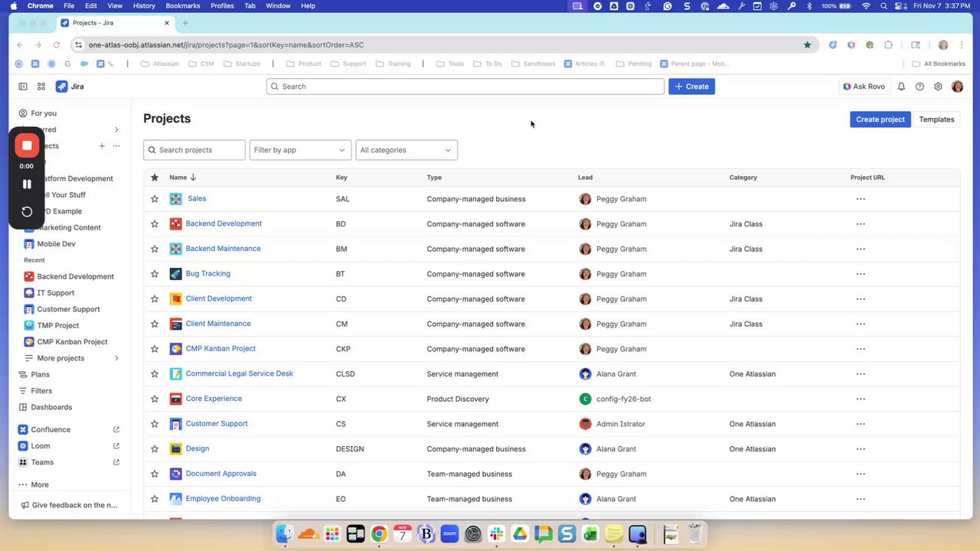
Task: Click the Chrome address bar URL
Action: (226, 45)
